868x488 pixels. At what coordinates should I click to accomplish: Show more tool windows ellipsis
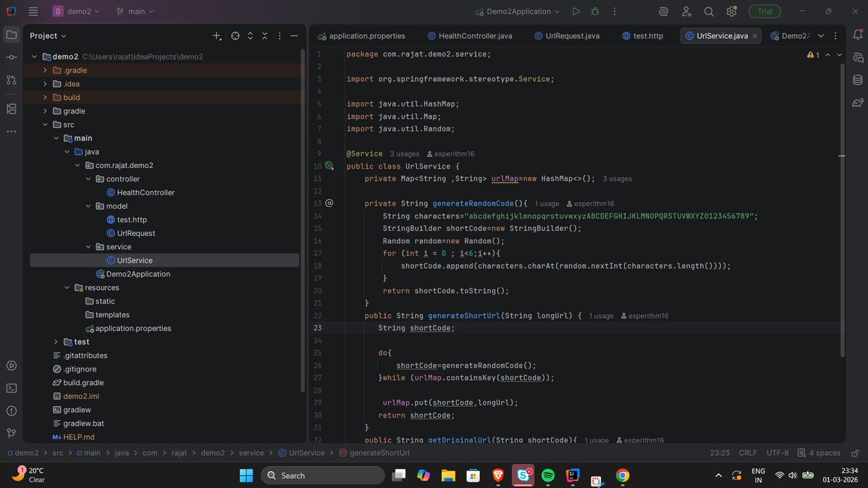[11, 131]
